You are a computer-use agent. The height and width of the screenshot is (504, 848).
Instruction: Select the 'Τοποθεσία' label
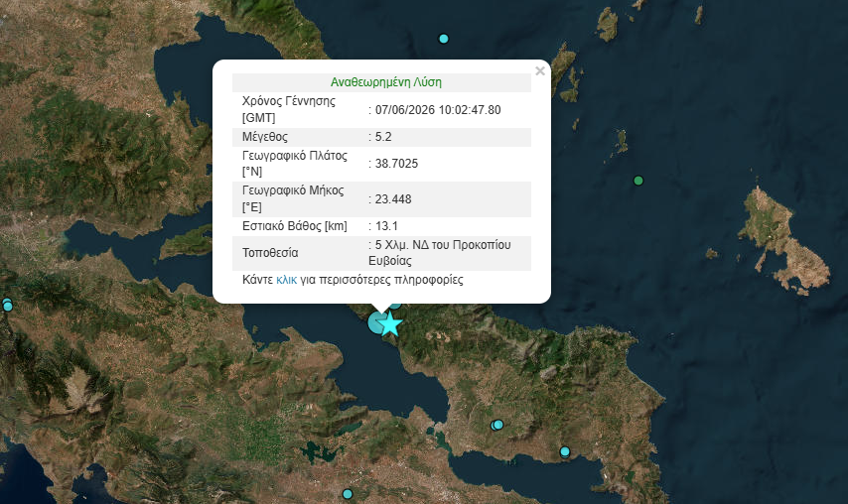pyautogui.click(x=270, y=253)
